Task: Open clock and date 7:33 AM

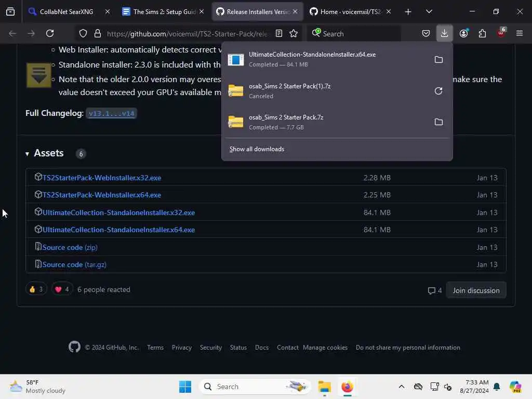Action: click(x=474, y=387)
